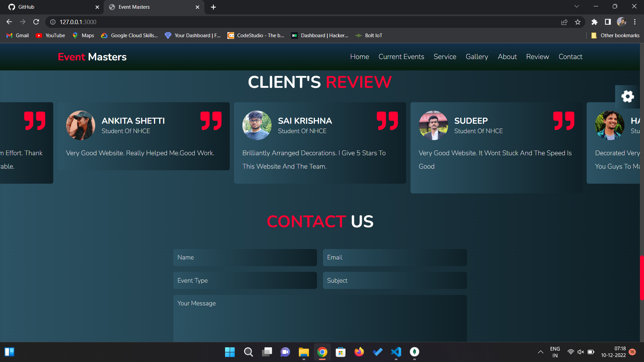The image size is (644, 362).
Task: Open the browser Extensions icon
Action: click(595, 22)
